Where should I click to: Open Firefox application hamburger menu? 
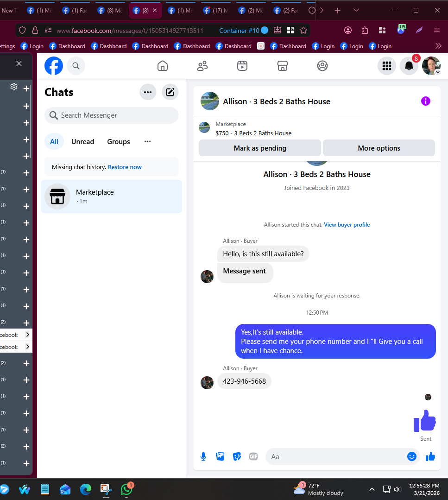click(437, 30)
